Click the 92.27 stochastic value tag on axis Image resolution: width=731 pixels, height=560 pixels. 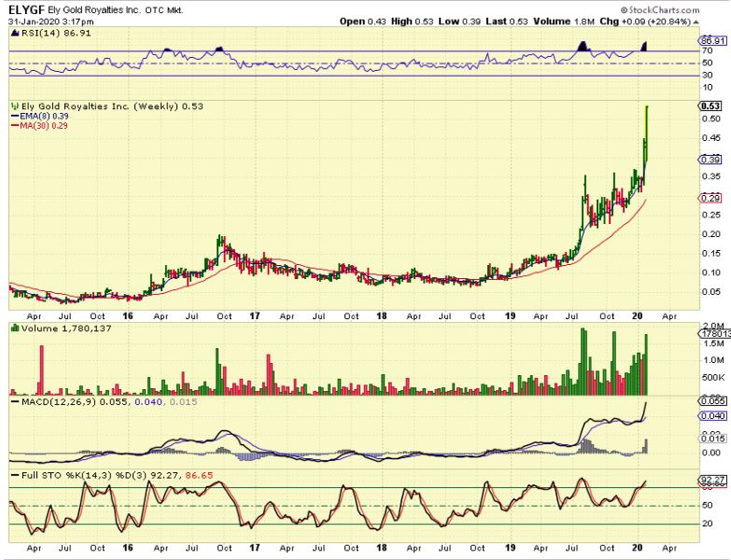tap(713, 480)
